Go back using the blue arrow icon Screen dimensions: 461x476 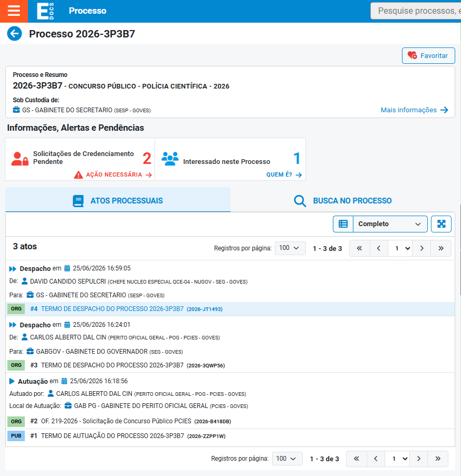point(15,33)
